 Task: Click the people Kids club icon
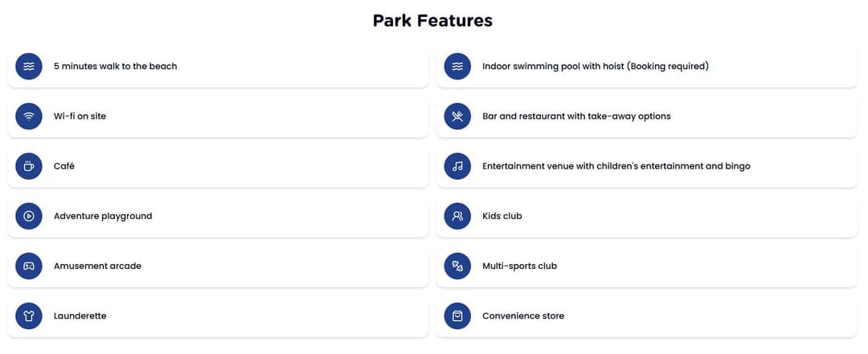[457, 216]
